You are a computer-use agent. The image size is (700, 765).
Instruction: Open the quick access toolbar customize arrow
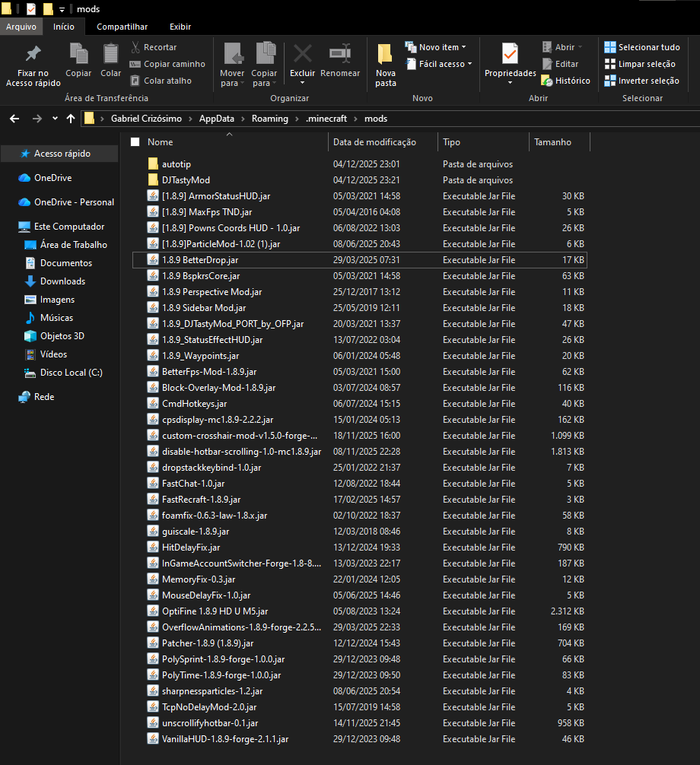(62, 9)
